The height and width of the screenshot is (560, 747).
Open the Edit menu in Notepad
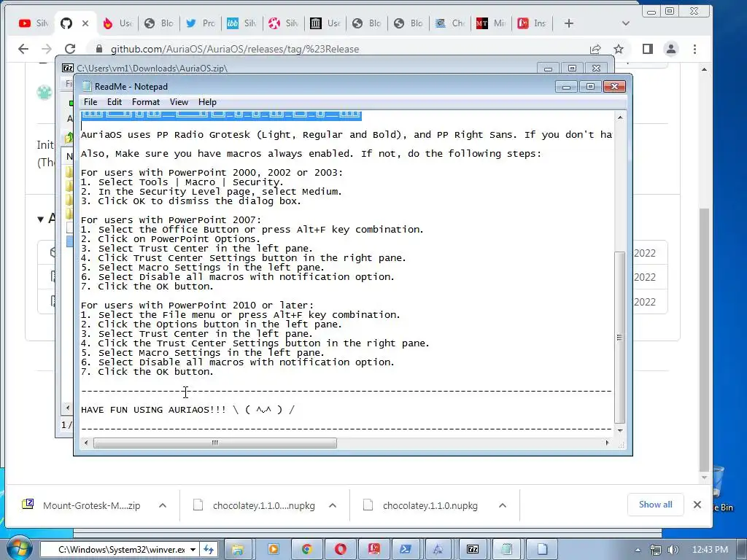pyautogui.click(x=115, y=102)
